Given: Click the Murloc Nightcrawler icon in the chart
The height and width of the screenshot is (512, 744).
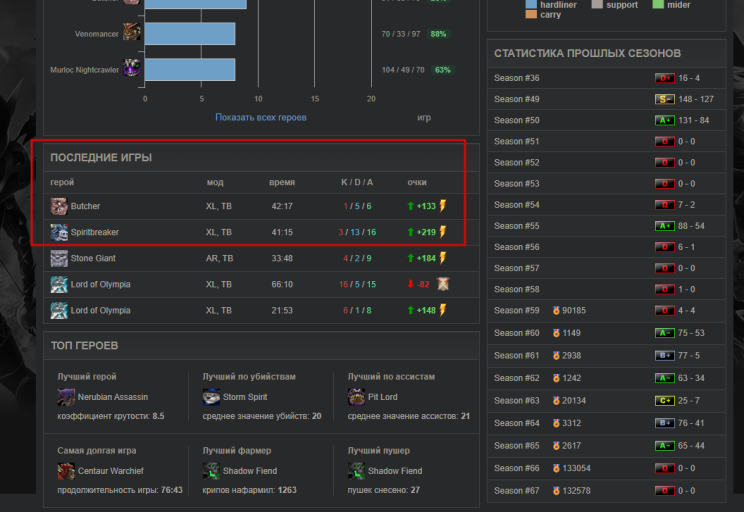Looking at the screenshot, I should (x=131, y=67).
